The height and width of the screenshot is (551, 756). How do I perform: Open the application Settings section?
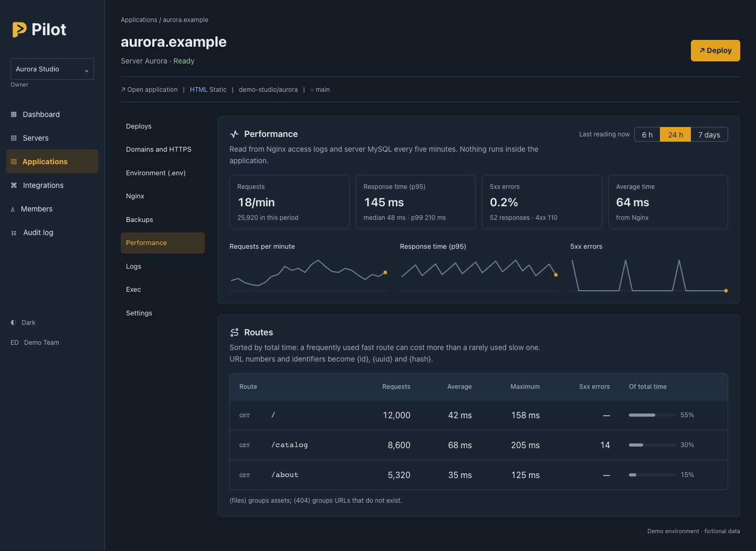[163, 313]
